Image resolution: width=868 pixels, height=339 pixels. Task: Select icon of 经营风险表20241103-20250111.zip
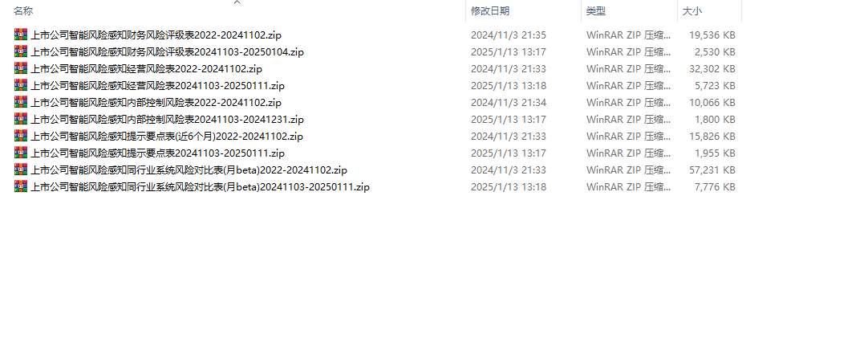click(21, 85)
